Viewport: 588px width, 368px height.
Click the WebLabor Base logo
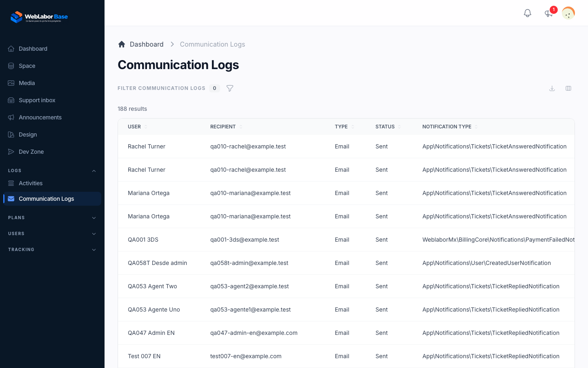point(39,17)
